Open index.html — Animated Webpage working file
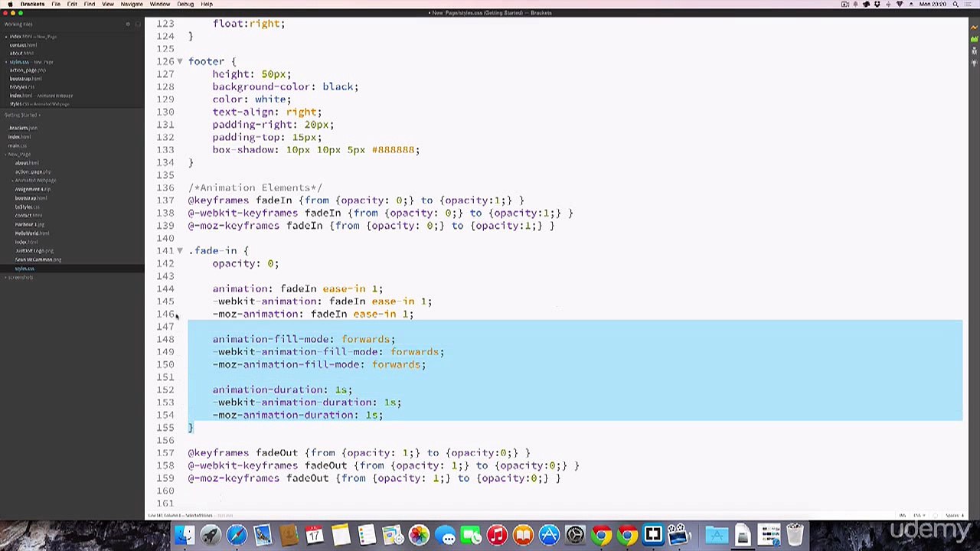This screenshot has height=551, width=980. click(41, 95)
